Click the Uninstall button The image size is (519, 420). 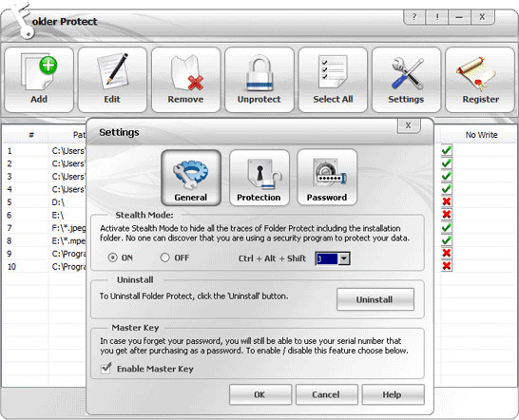click(x=375, y=299)
